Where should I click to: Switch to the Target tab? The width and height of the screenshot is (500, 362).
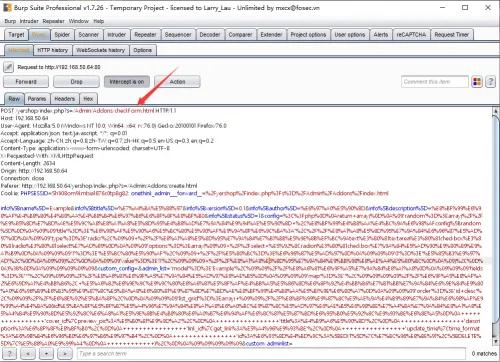[x=16, y=35]
